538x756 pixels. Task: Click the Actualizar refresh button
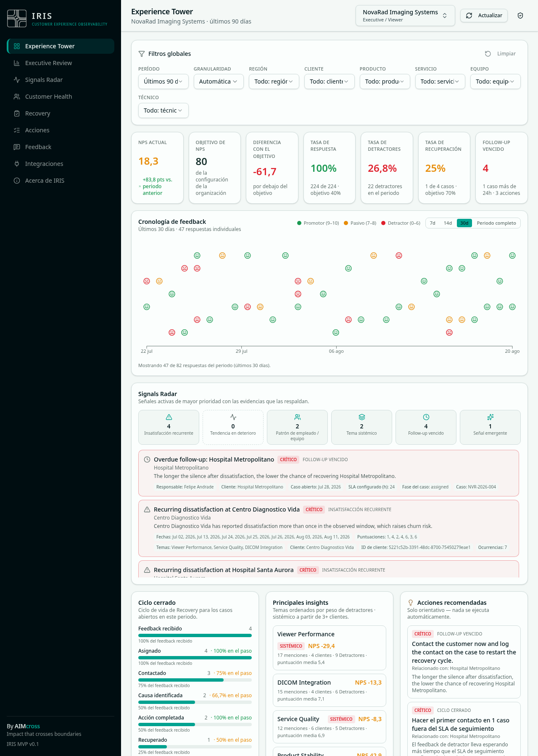click(484, 16)
